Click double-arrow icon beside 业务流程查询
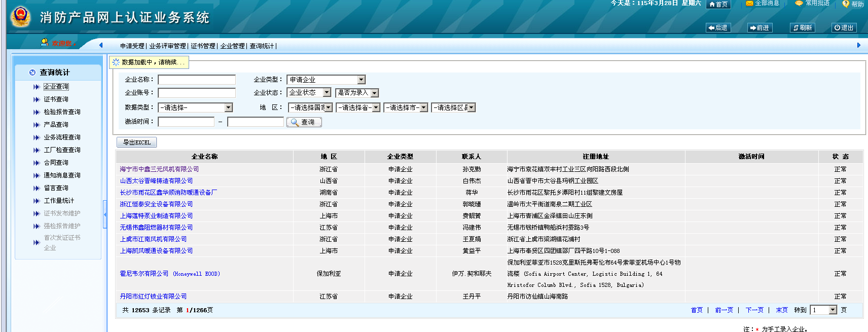This screenshot has height=332, width=868. coord(36,137)
